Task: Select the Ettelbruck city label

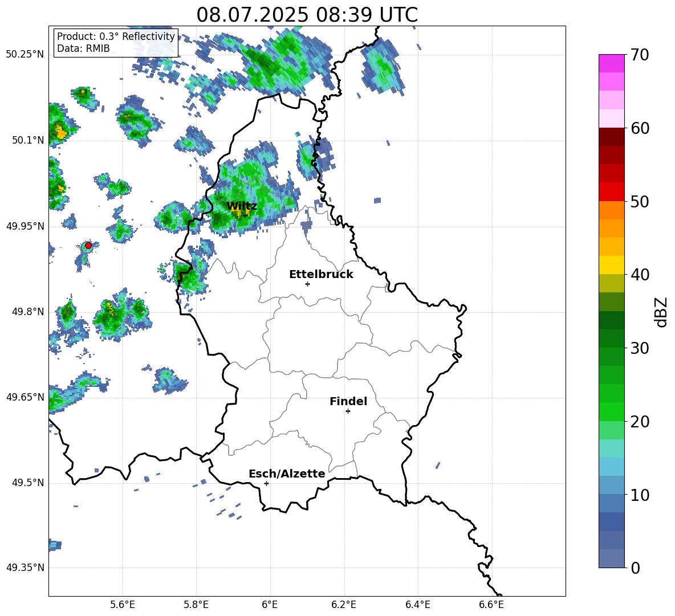Action: click(x=321, y=275)
